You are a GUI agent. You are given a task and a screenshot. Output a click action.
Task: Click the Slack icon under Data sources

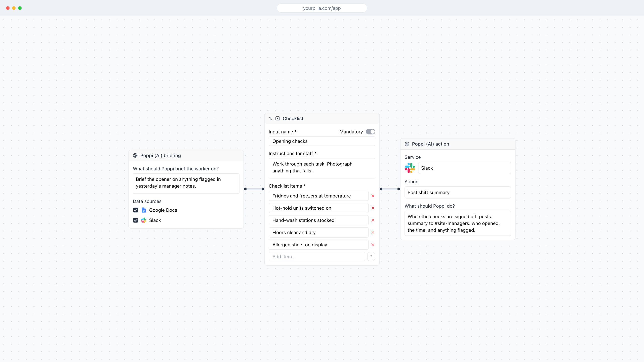point(144,220)
